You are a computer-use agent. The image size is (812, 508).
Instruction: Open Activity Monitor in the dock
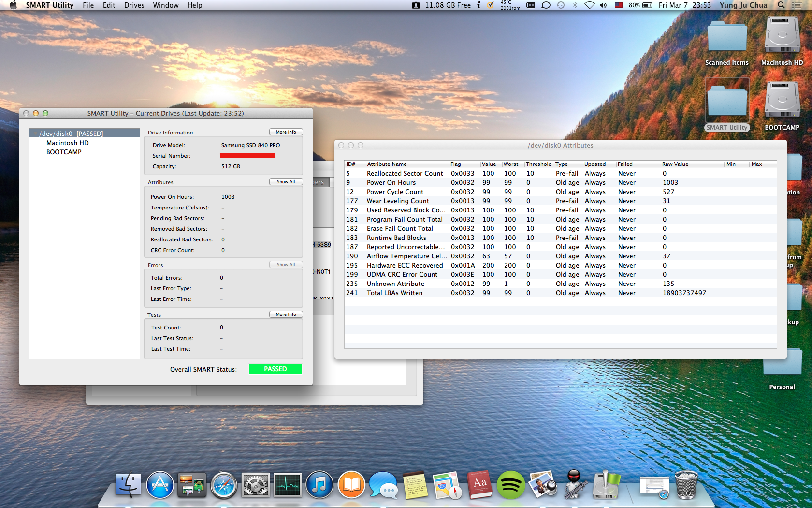(x=288, y=485)
